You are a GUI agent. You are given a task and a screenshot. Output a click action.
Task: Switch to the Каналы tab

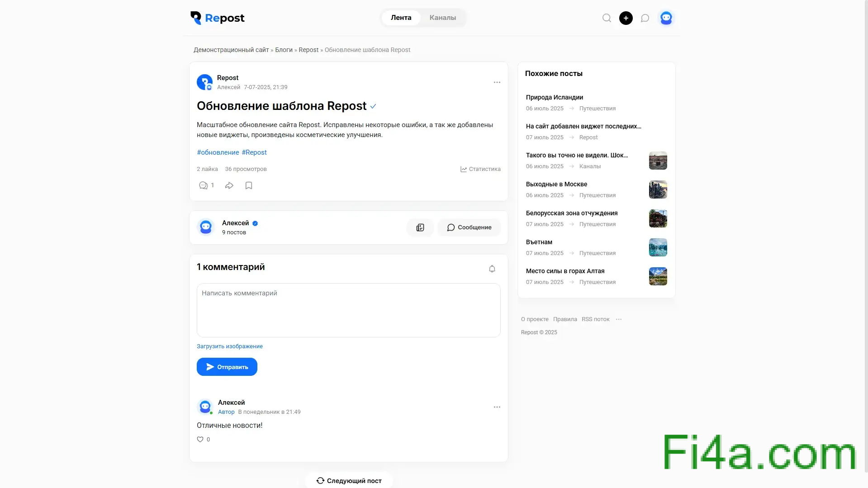442,18
